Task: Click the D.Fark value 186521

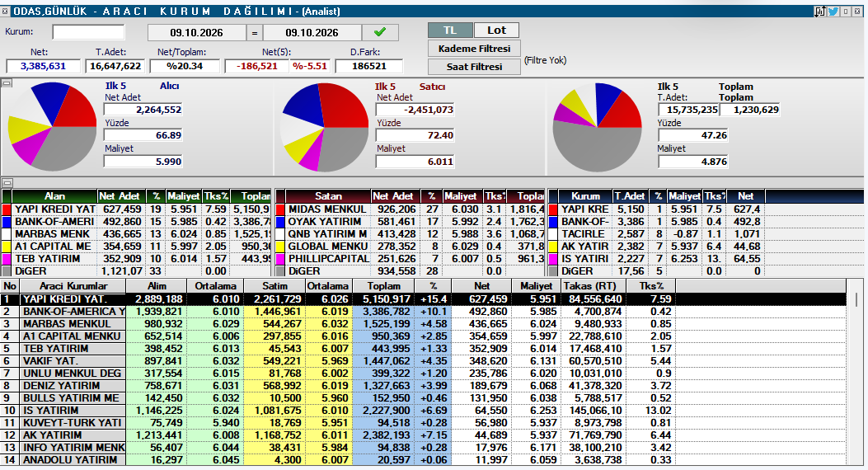Action: coord(369,66)
